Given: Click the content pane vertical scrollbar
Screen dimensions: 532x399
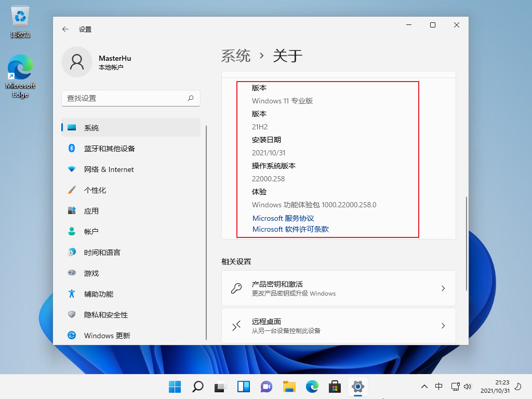Looking at the screenshot, I should 467,243.
